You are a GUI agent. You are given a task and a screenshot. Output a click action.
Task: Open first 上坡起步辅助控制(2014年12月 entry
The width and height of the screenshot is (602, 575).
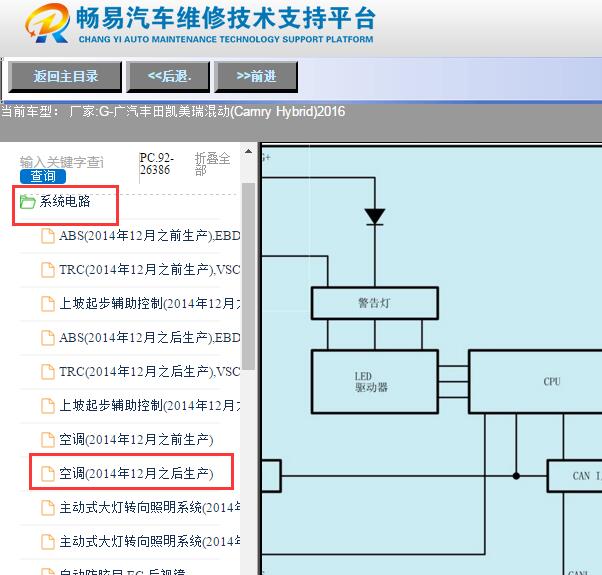tap(150, 304)
